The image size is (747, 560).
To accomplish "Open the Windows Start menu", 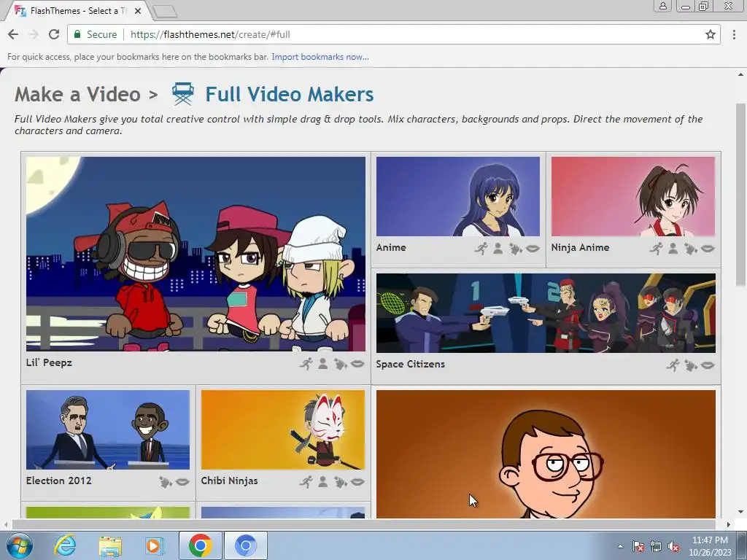I will pyautogui.click(x=19, y=545).
